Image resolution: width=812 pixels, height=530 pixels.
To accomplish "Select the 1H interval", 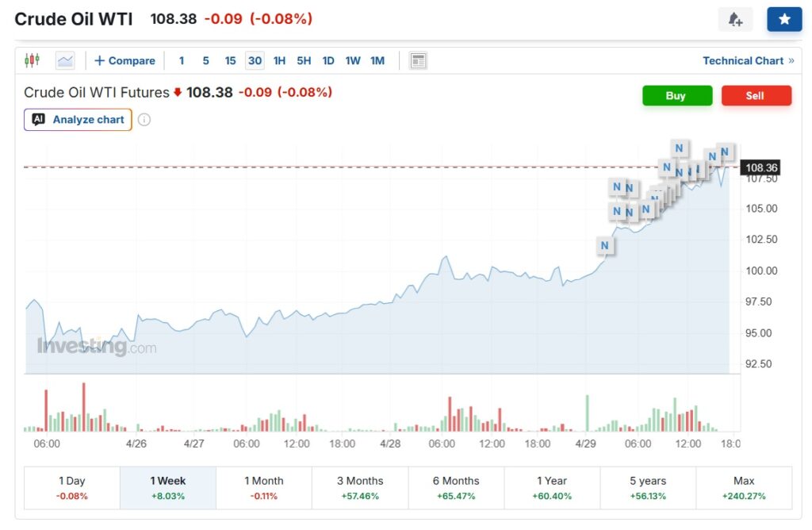I will (279, 60).
